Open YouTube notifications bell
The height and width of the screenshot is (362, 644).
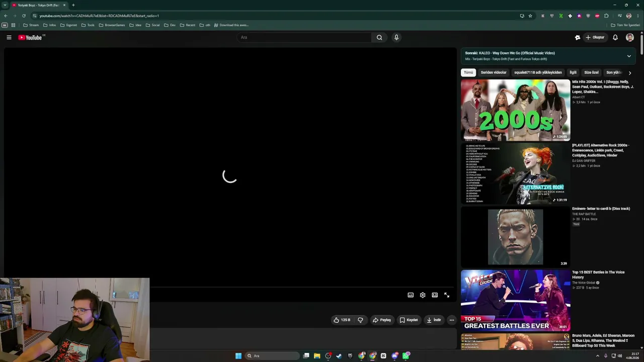pyautogui.click(x=615, y=37)
